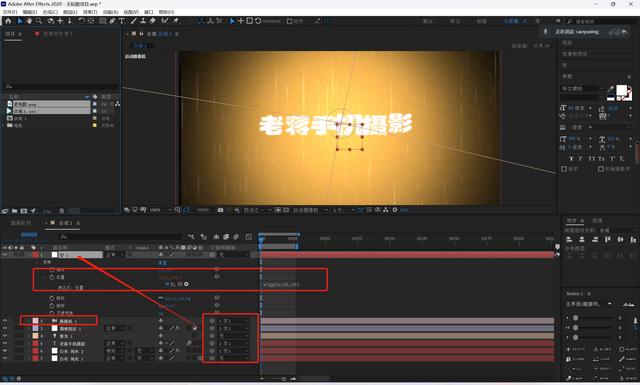Select the Selection (arrow) tool

(x=20, y=21)
